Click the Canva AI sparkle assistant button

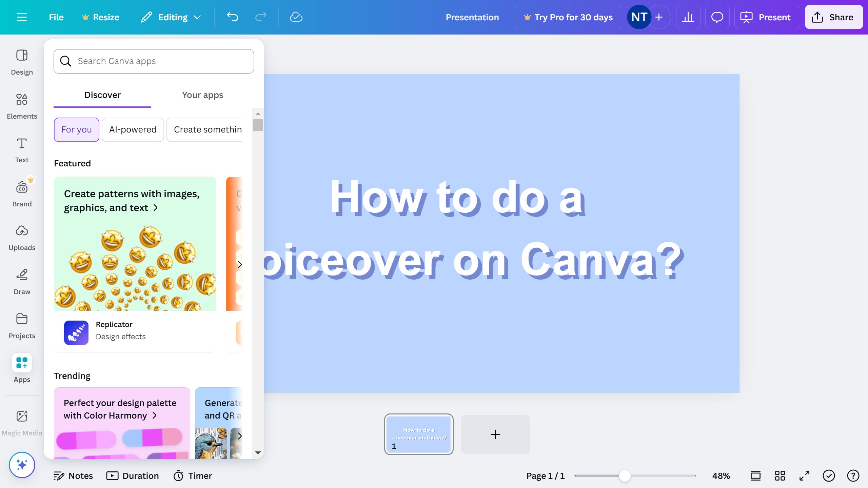click(x=22, y=465)
